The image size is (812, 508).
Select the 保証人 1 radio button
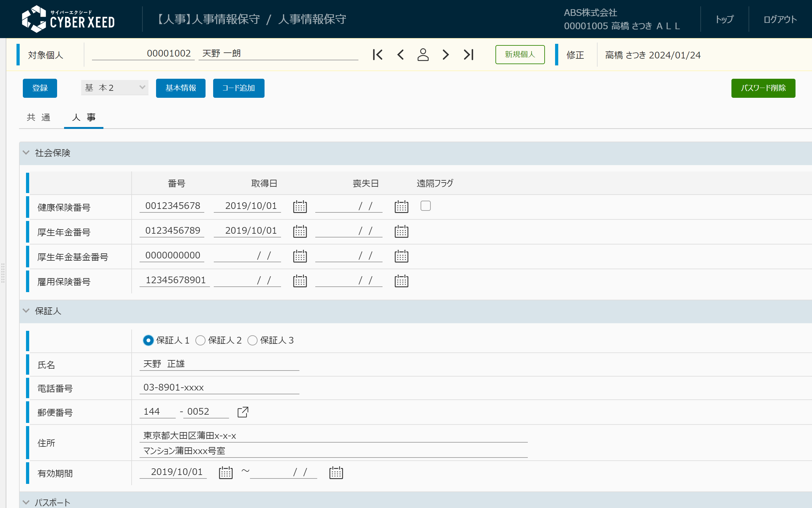point(148,340)
